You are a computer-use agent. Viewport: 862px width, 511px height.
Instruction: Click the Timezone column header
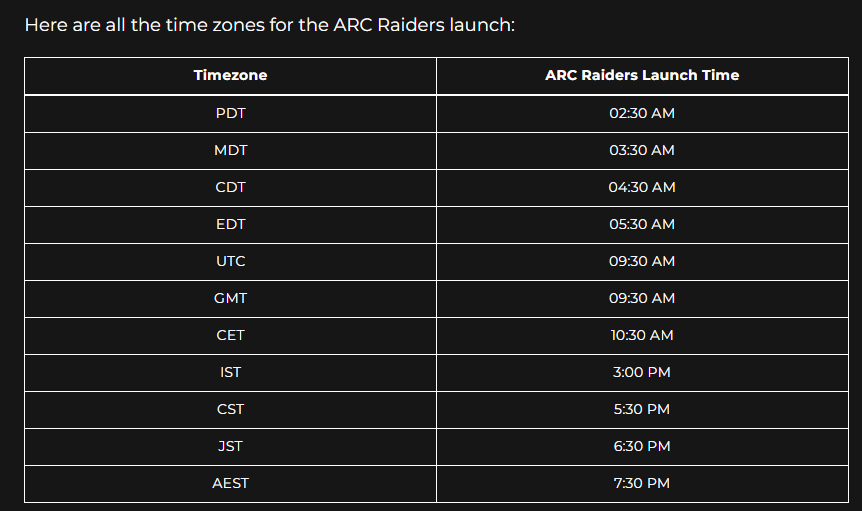click(x=230, y=75)
